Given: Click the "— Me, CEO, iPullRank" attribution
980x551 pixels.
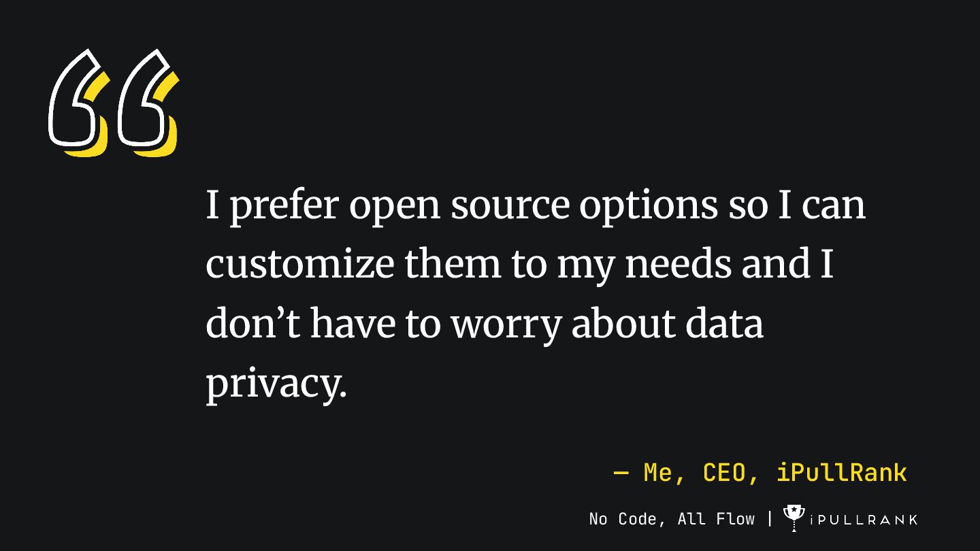Looking at the screenshot, I should click(x=760, y=472).
